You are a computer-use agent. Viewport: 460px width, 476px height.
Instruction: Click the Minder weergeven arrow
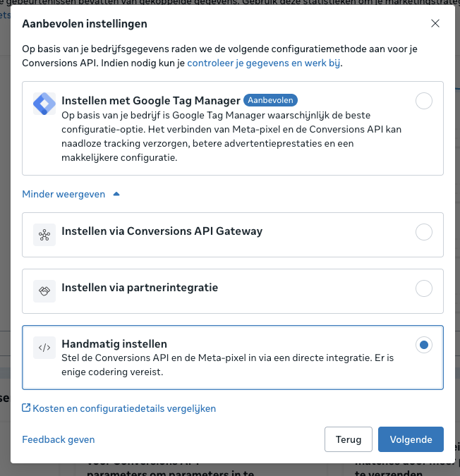(116, 194)
